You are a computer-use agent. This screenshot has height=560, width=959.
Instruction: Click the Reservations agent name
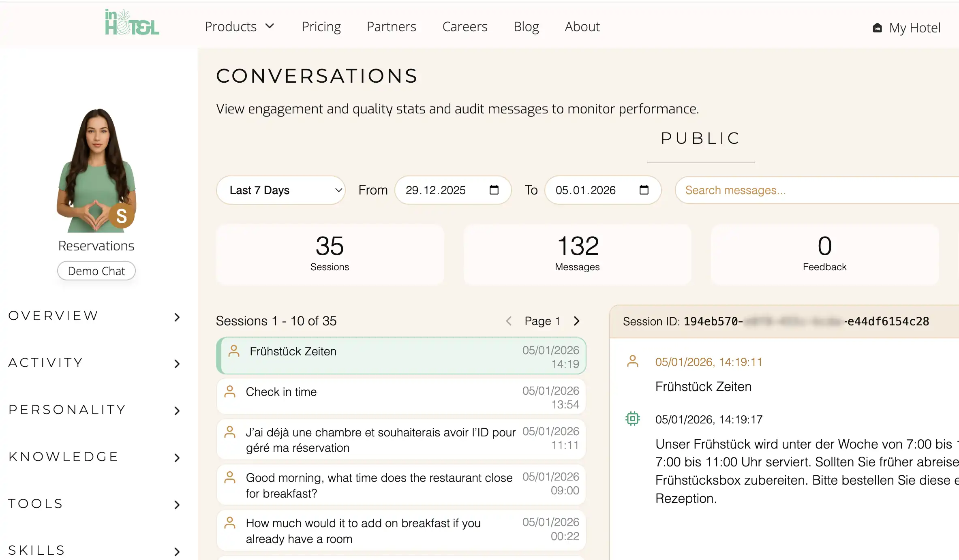pyautogui.click(x=96, y=246)
